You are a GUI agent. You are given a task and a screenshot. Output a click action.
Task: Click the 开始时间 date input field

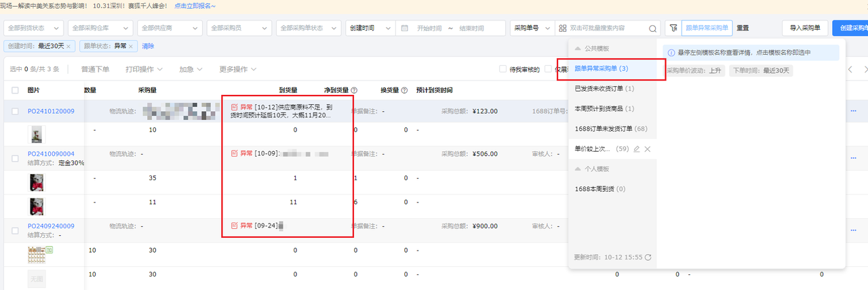pos(429,28)
